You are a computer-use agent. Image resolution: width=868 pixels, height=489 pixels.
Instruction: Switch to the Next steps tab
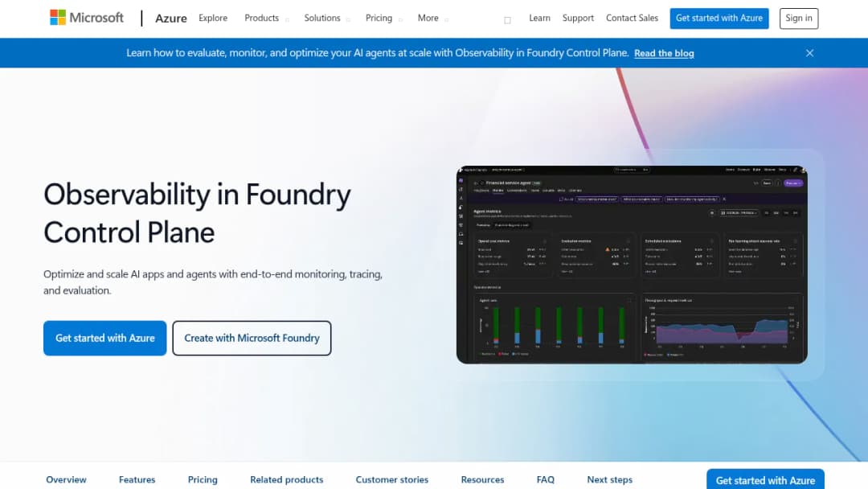609,479
